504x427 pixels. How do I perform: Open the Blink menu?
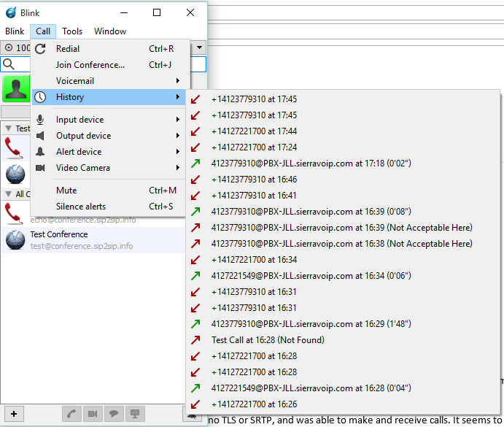(x=15, y=31)
